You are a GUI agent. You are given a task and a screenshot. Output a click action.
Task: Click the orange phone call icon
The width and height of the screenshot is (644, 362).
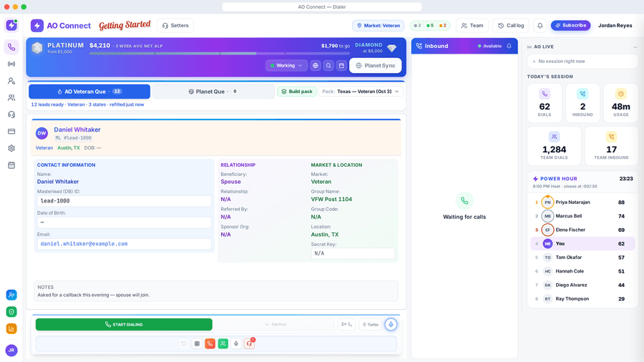pos(210,343)
